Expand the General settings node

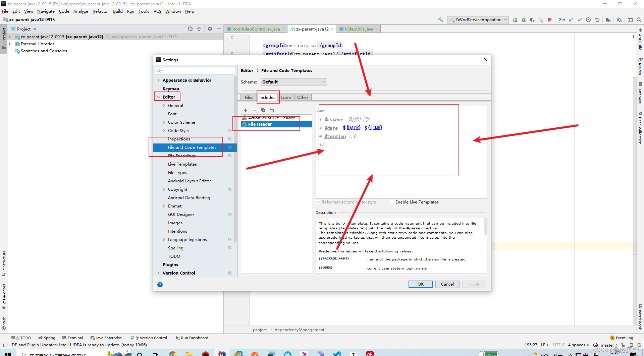click(x=164, y=106)
